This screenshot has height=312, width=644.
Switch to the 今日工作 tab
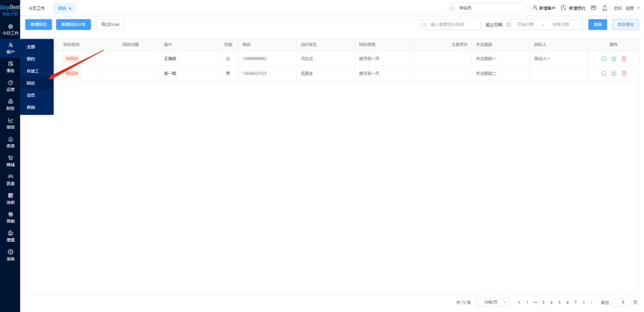click(x=37, y=8)
